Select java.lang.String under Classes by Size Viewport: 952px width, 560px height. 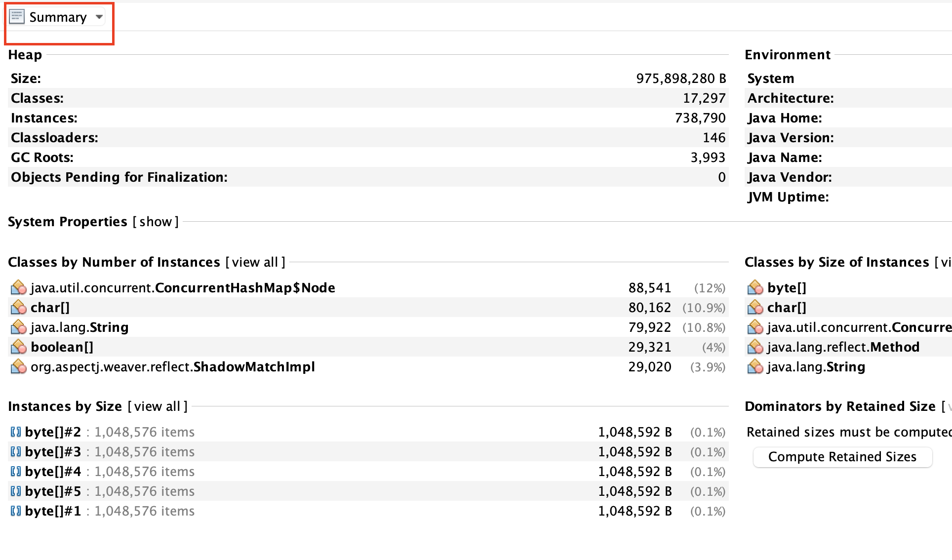click(816, 367)
